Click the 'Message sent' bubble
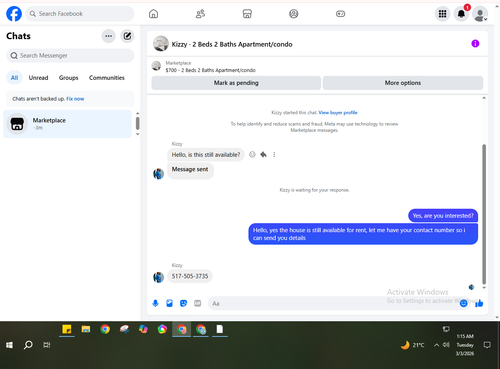The height and width of the screenshot is (369, 500). [190, 170]
